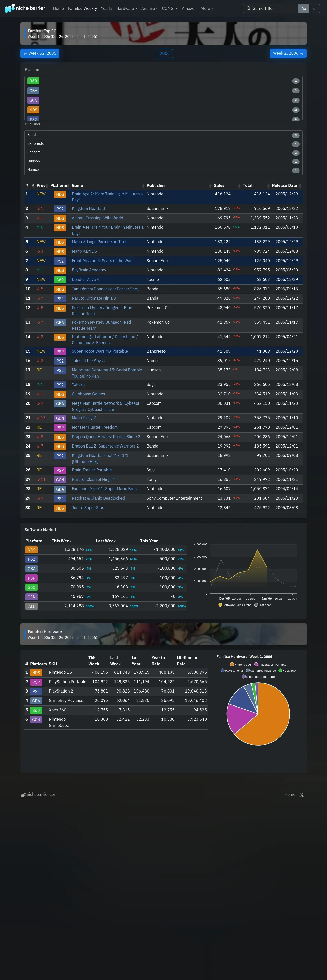
Task: Click PSP badge for Super Robot Wars MX
Action: pos(60,352)
